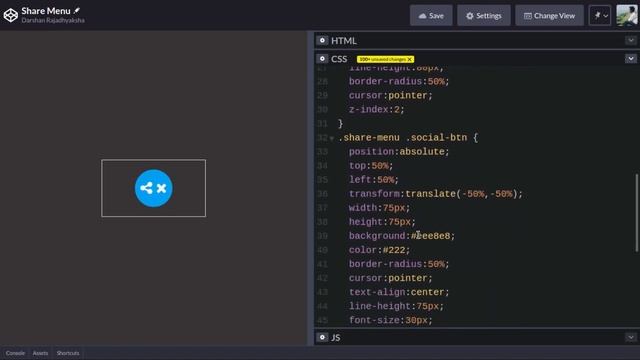Viewport: 640px width, 360px height.
Task: Open pen Settings
Action: coord(484,16)
